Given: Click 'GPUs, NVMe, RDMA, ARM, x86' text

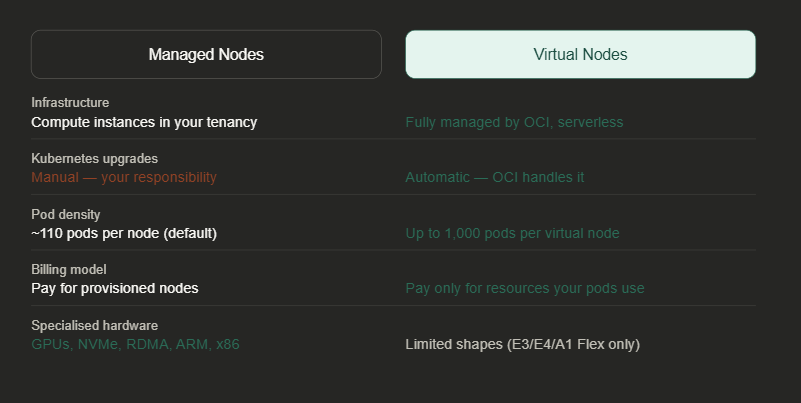Looking at the screenshot, I should [x=135, y=344].
